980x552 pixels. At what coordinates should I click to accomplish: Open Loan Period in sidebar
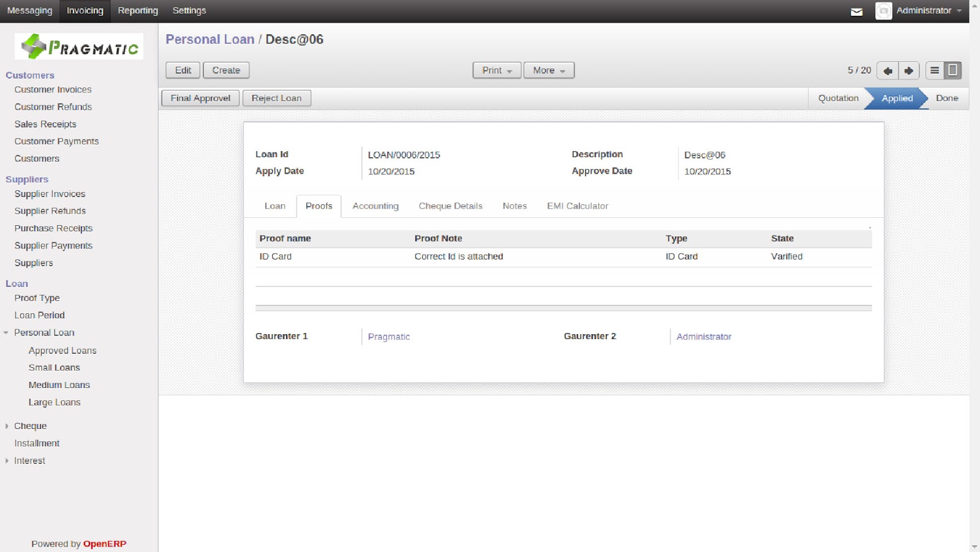click(x=39, y=315)
